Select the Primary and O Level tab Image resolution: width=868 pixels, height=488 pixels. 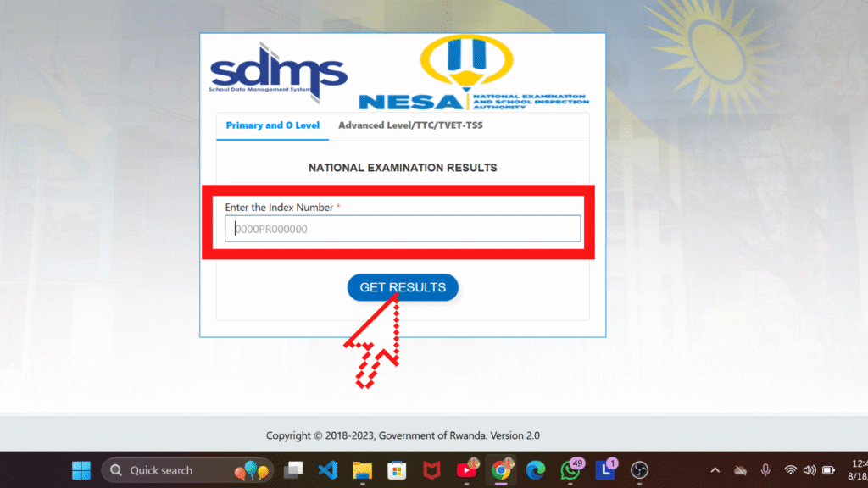(x=272, y=125)
